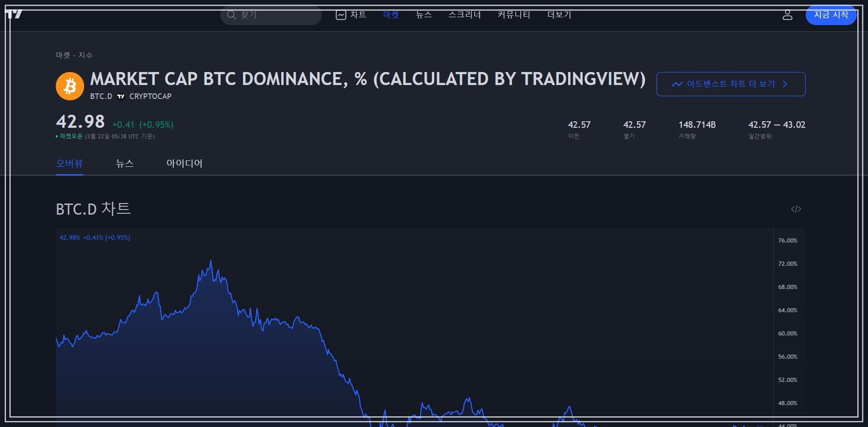Click the TradingView logo
868x427 pixels.
tap(14, 14)
